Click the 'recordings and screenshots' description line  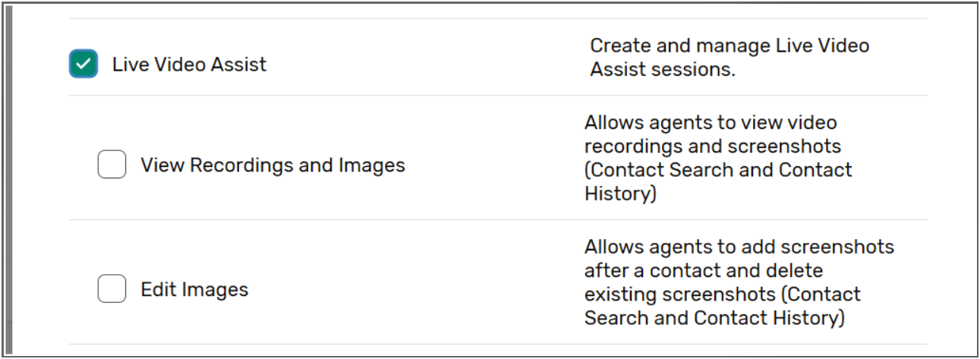(713, 146)
